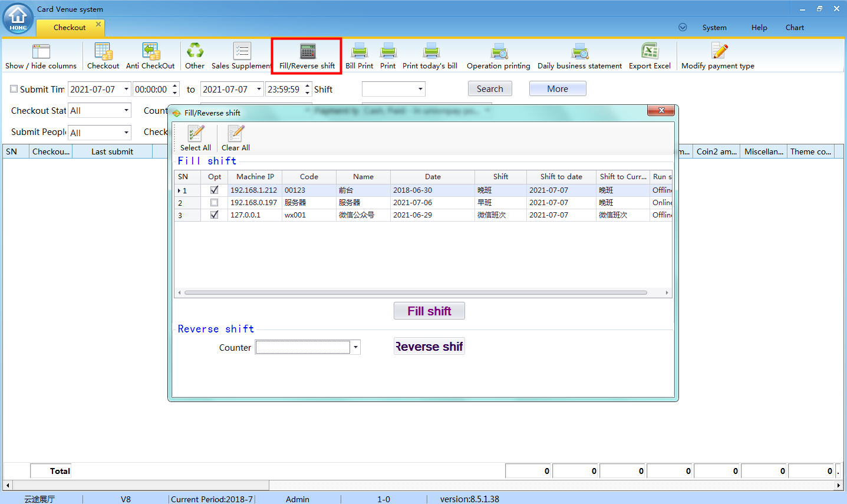Open Daily business statement report

tap(579, 57)
